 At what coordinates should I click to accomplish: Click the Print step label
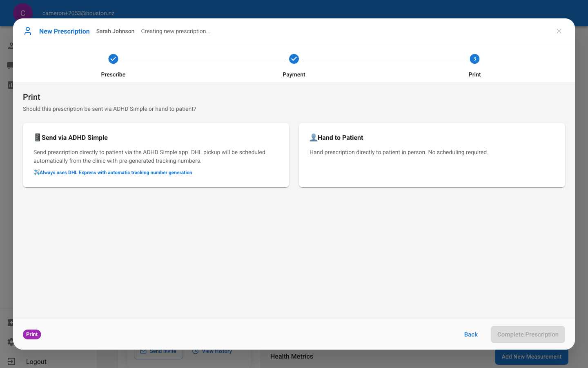pos(474,74)
